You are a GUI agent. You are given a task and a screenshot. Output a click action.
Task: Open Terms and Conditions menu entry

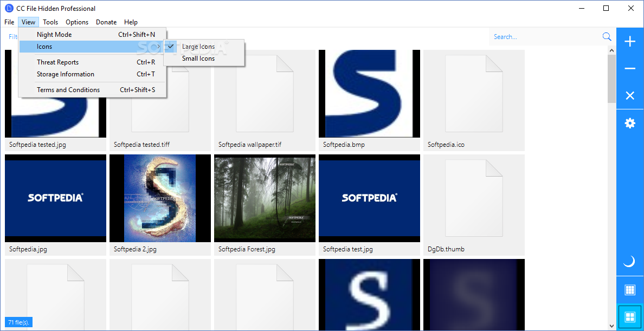[x=92, y=89]
